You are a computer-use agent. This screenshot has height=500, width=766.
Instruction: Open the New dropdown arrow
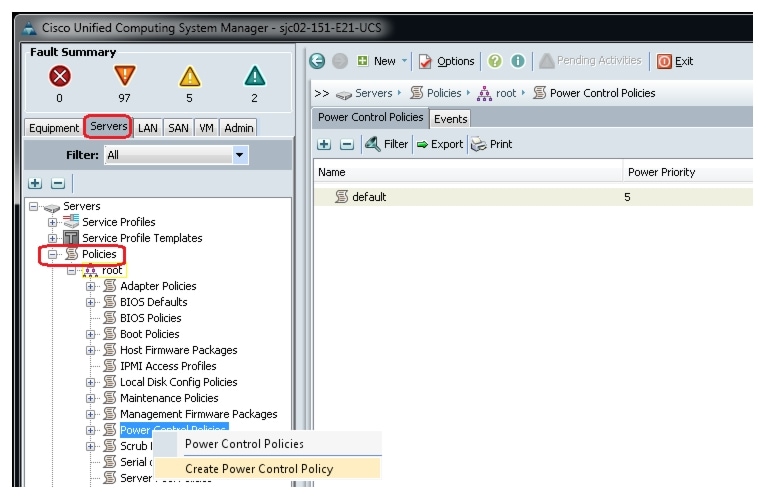pos(404,61)
